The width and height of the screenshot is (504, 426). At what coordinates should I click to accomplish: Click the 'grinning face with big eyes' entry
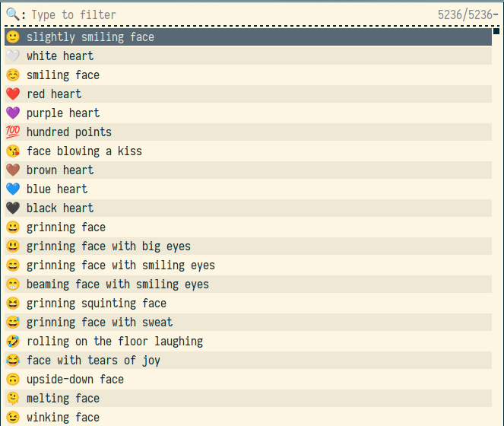(x=109, y=246)
